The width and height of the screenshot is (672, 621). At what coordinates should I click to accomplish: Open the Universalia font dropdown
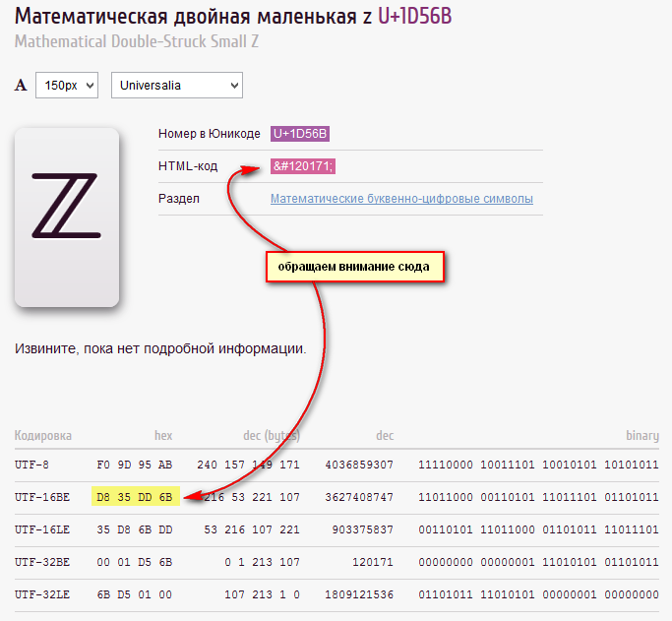coord(177,86)
